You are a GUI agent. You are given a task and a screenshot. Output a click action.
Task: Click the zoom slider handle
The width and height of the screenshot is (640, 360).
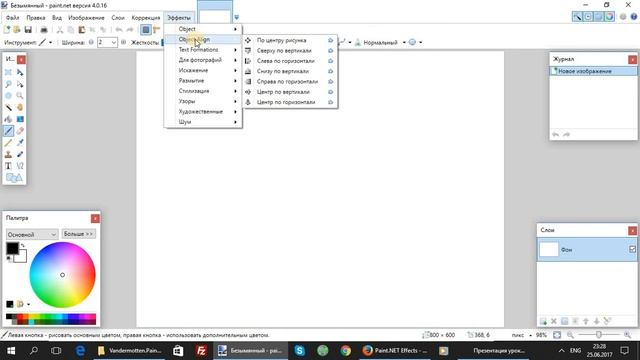[599, 335]
